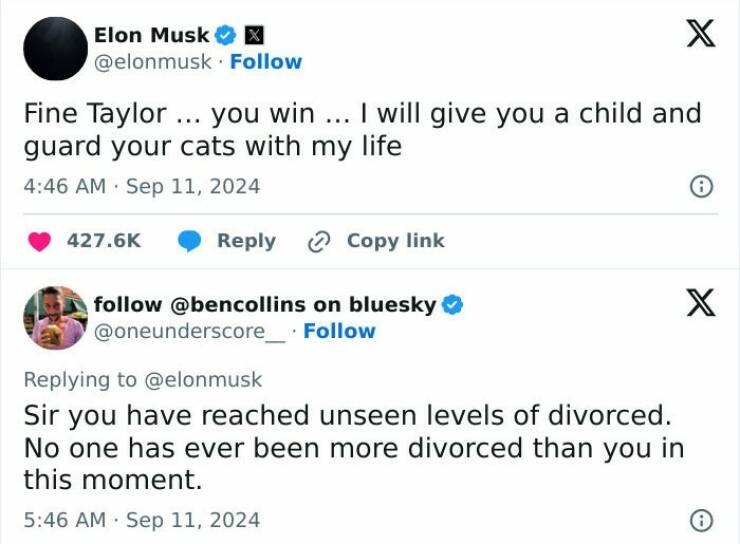This screenshot has width=740, height=544.
Task: Open the 'follow @bencollins on bluesky' display name
Action: pyautogui.click(x=265, y=304)
